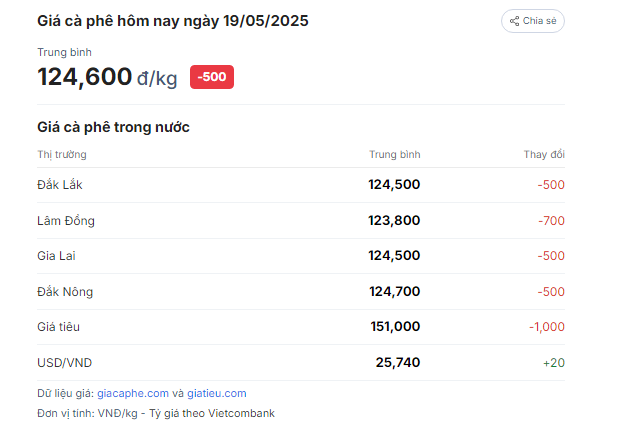Click the 124,600 average price figure
Screen dimensions: 636x441
pos(84,77)
